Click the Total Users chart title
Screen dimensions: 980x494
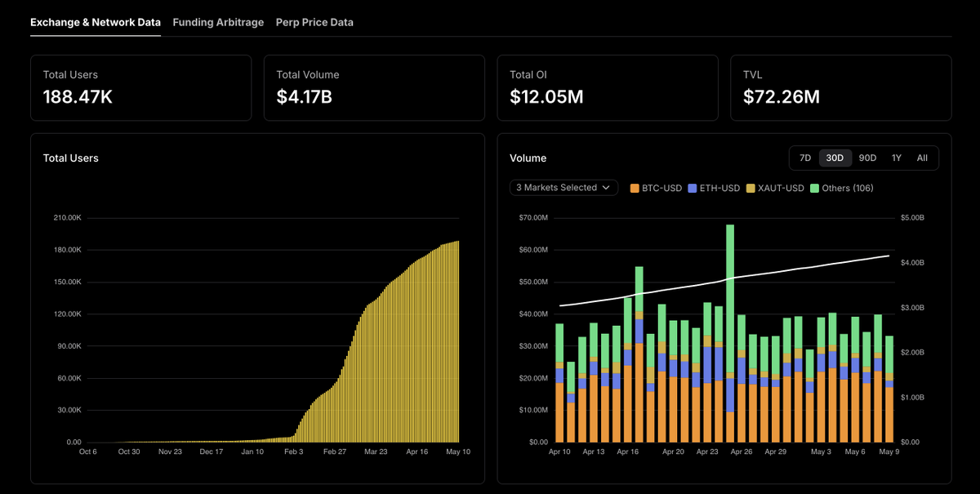point(71,158)
